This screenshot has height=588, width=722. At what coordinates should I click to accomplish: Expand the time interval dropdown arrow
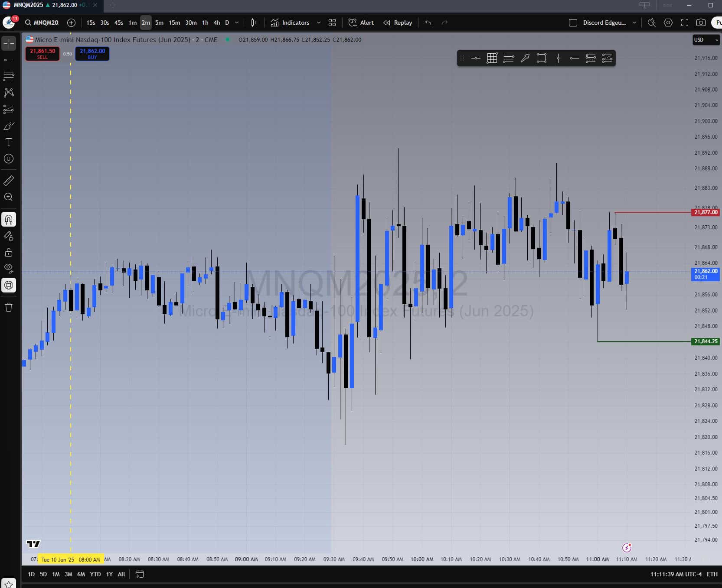(237, 23)
